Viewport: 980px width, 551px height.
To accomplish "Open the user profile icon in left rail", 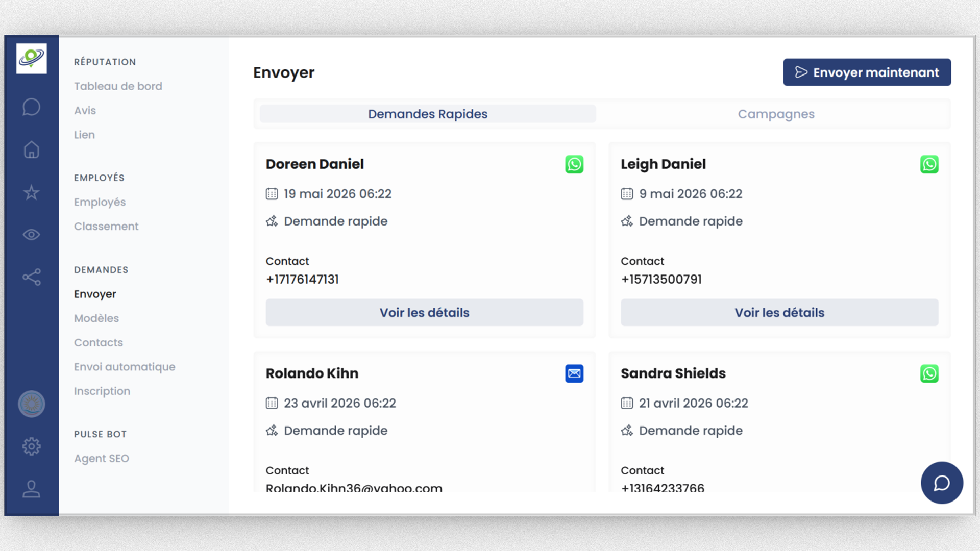I will (31, 489).
